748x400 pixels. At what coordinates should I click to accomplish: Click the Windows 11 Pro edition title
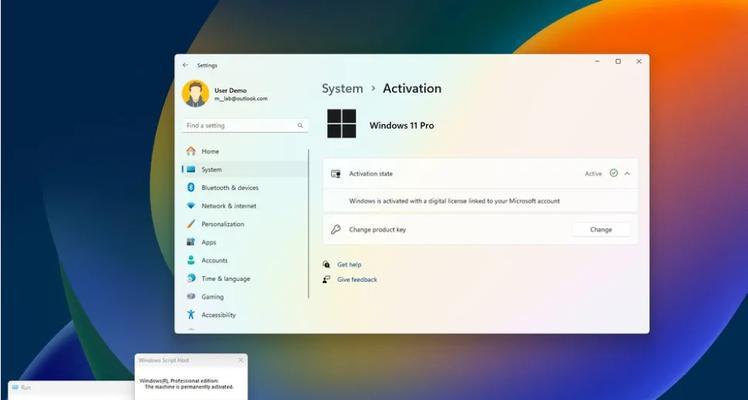402,125
